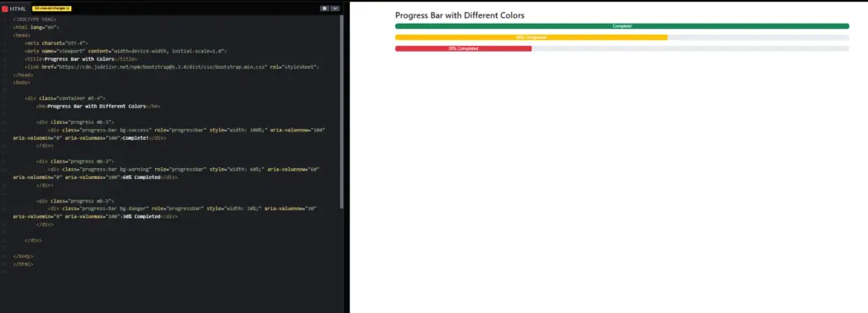The image size is (868, 313).
Task: Click the 'Progress Bar with Different Colors' heading
Action: click(x=459, y=15)
